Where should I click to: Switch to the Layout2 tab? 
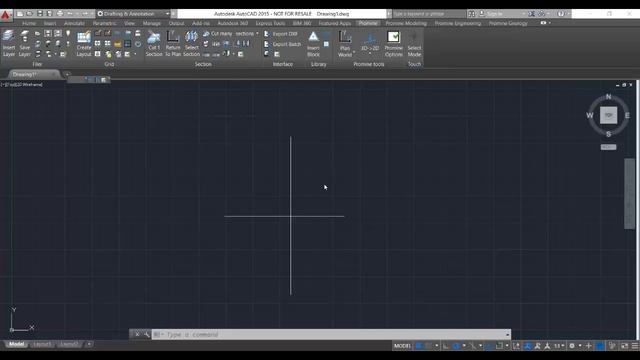[68, 344]
